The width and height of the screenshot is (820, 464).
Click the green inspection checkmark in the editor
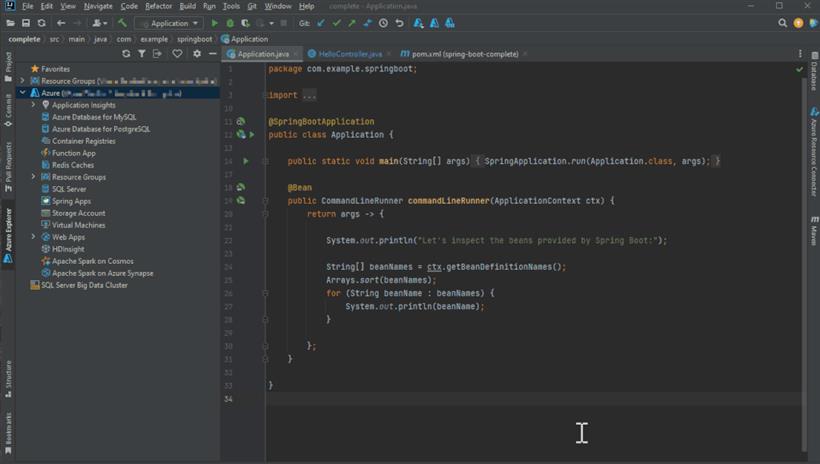point(799,69)
